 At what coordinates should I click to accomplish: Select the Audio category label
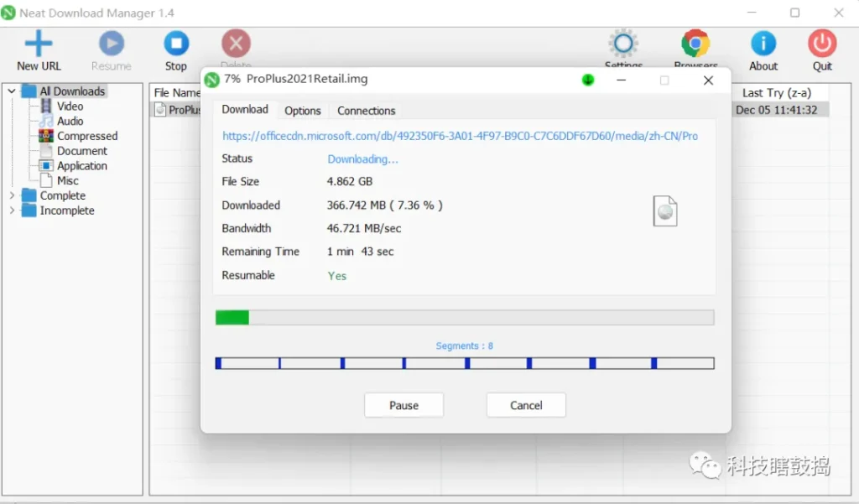[x=70, y=121]
